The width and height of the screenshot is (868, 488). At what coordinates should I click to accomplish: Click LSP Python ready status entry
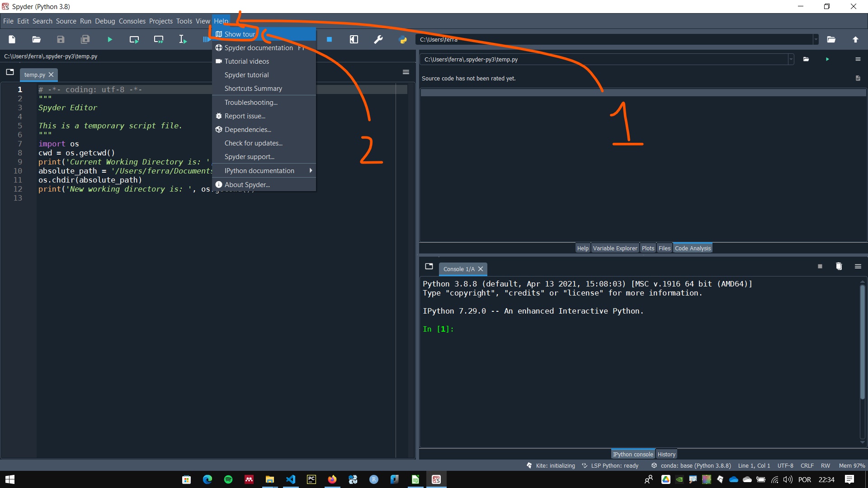point(610,466)
